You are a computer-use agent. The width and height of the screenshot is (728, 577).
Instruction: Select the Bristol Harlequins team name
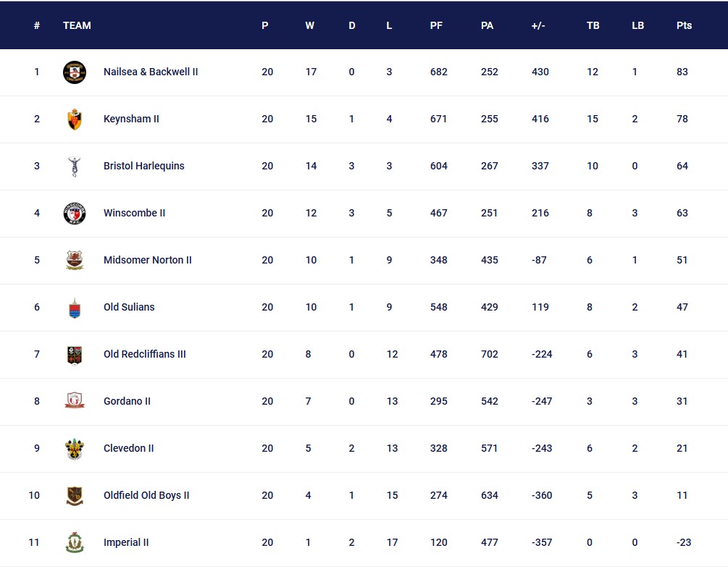143,167
